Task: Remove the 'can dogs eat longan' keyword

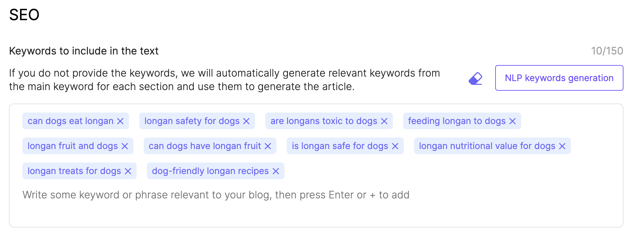Action: click(120, 121)
